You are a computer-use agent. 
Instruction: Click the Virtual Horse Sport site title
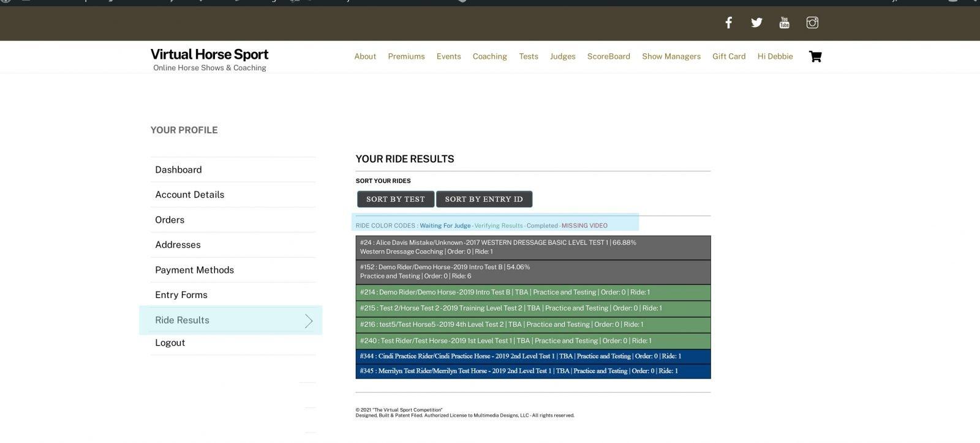tap(209, 54)
